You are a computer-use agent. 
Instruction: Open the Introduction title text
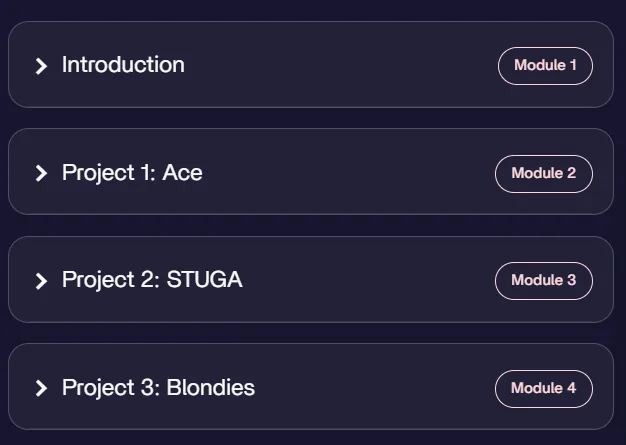[123, 65]
